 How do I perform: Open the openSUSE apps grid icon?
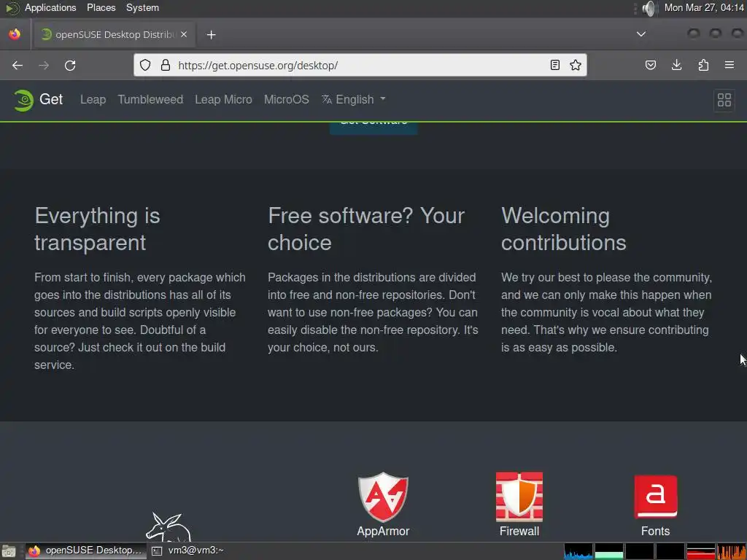tap(724, 100)
